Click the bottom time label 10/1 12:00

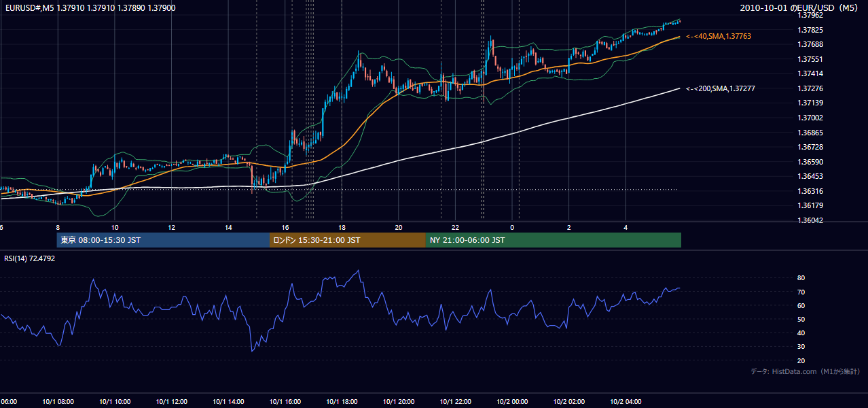pyautogui.click(x=172, y=402)
